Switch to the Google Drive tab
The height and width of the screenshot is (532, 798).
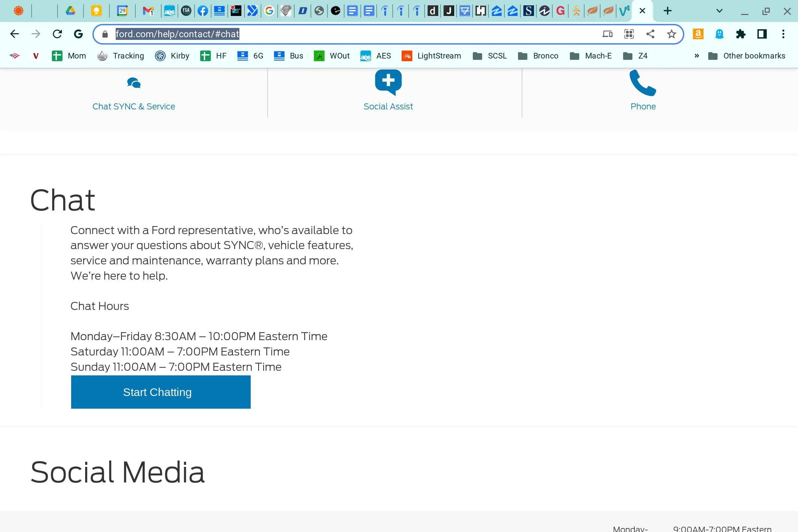point(70,11)
